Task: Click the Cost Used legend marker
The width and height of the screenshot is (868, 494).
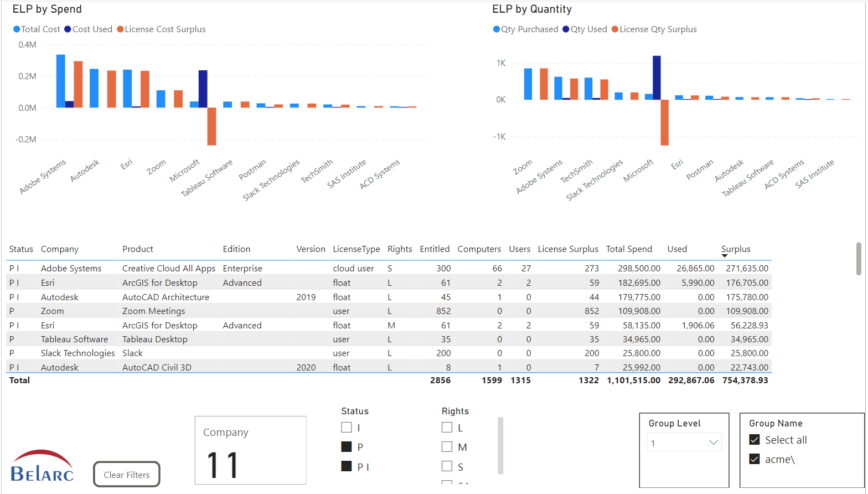Action: [68, 29]
